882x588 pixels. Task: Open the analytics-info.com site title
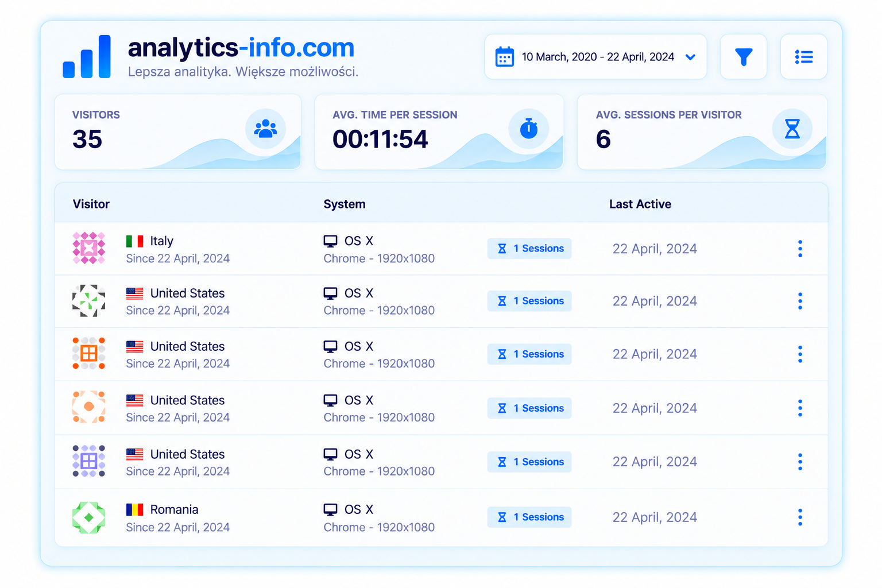point(241,48)
